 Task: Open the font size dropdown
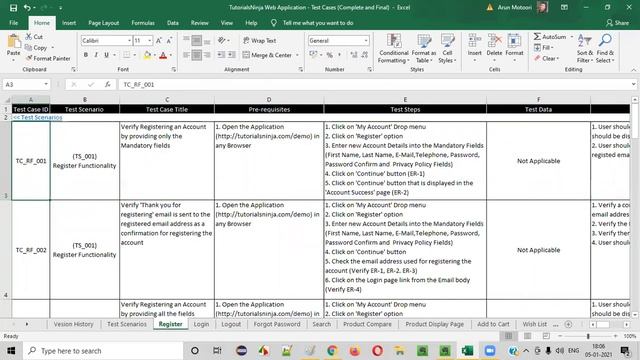(149, 40)
